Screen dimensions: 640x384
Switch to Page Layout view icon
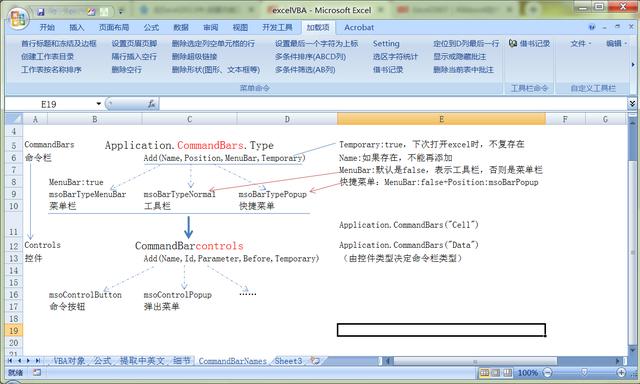click(496, 373)
